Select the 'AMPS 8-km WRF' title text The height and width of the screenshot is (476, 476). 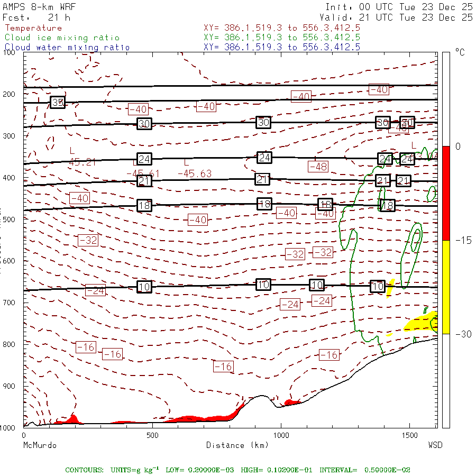point(39,7)
